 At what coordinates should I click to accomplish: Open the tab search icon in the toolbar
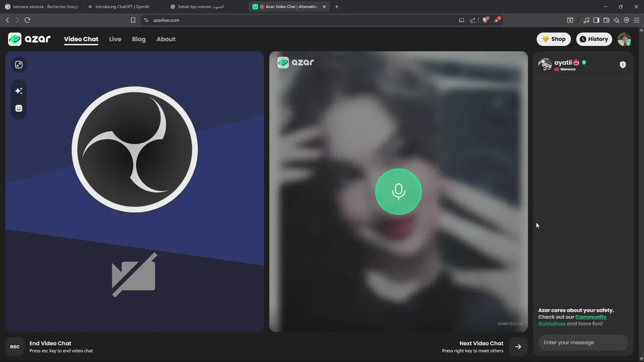pyautogui.click(x=570, y=20)
